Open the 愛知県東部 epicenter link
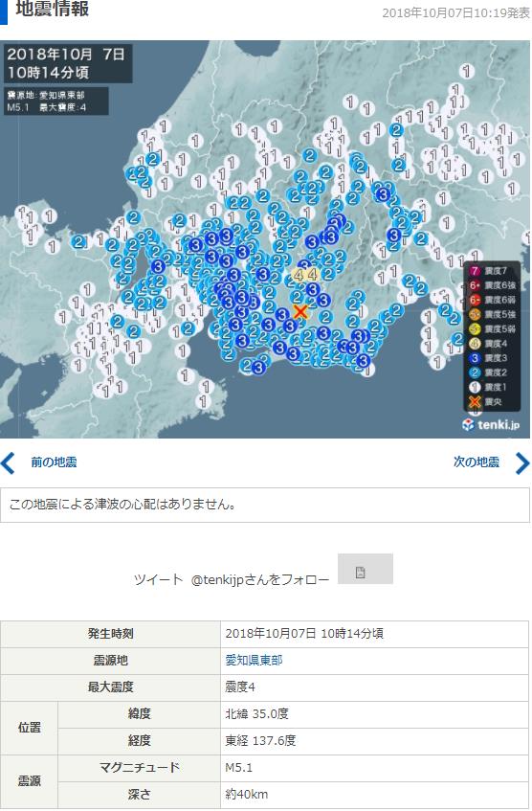The width and height of the screenshot is (532, 811). [x=254, y=661]
